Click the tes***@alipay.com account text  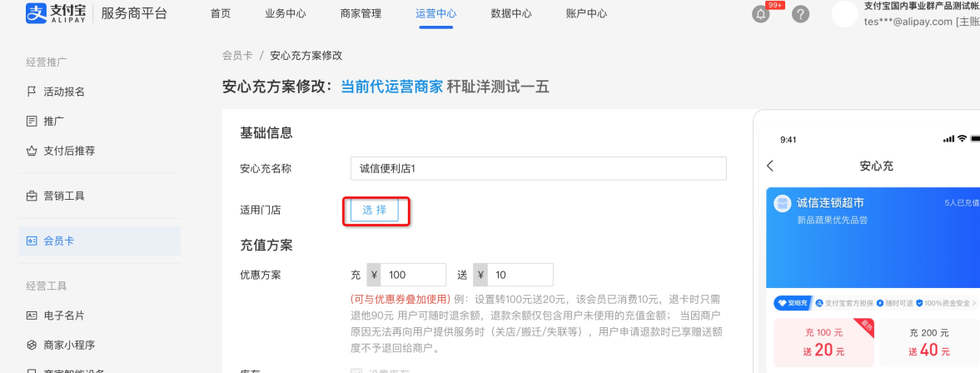click(908, 22)
